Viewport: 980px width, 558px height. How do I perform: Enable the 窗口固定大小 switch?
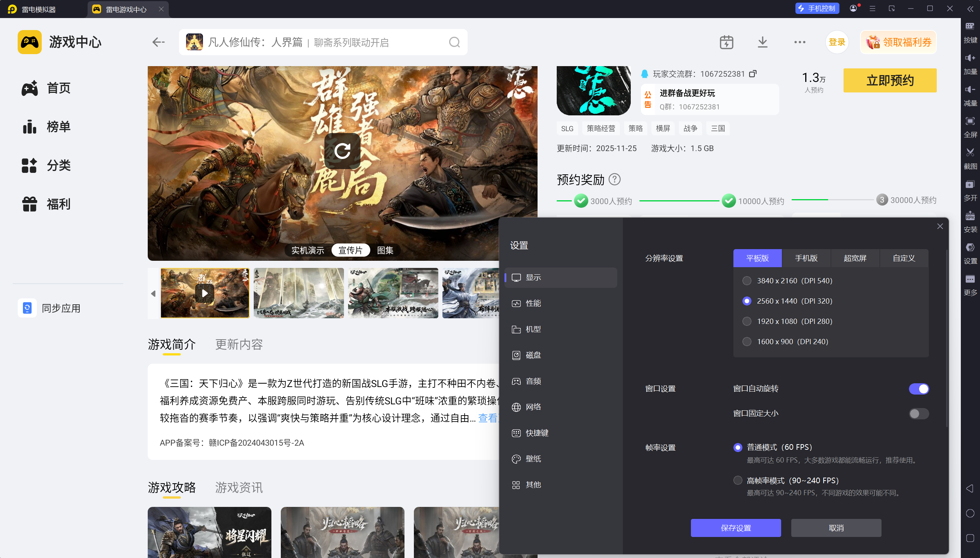click(x=919, y=413)
